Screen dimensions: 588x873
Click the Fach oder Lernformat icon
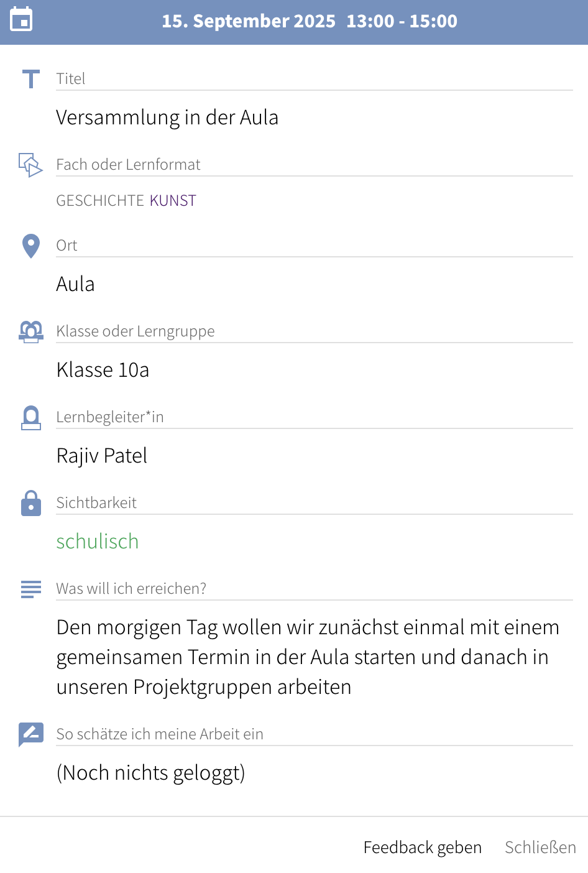click(x=30, y=165)
